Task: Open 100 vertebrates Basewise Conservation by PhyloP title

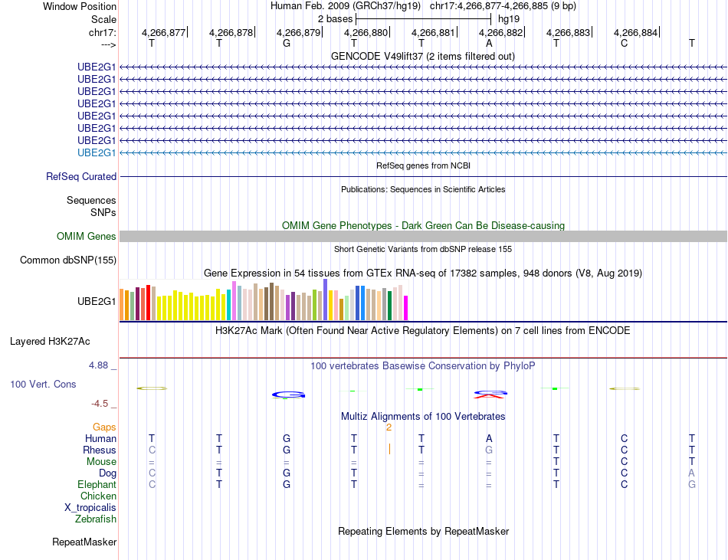Action: pyautogui.click(x=423, y=366)
